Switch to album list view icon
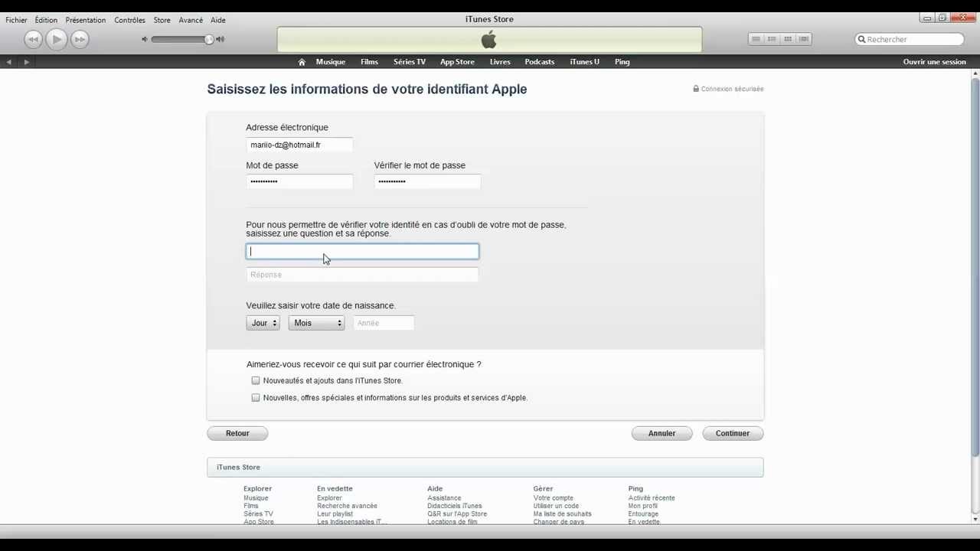980x551 pixels. [x=772, y=39]
